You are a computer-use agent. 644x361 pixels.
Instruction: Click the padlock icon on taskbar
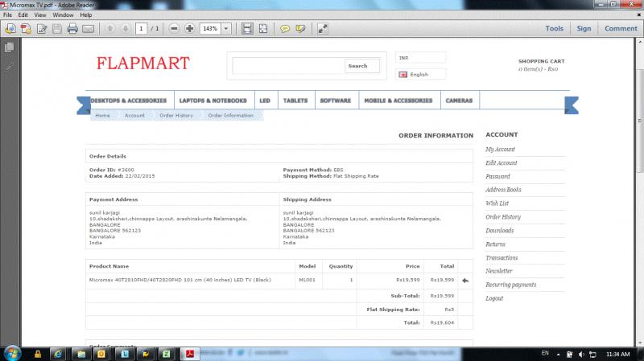[38, 354]
